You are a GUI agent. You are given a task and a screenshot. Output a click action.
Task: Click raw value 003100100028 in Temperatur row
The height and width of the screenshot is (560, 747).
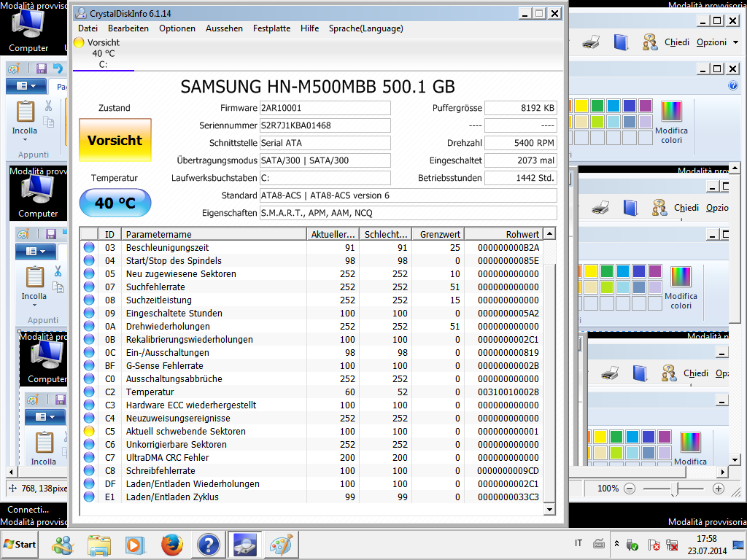click(508, 392)
